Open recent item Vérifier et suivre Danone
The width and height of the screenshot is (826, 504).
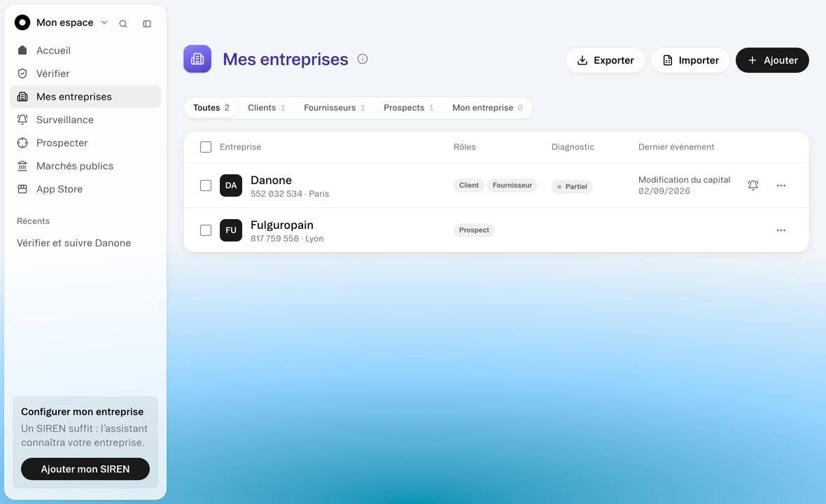point(73,244)
